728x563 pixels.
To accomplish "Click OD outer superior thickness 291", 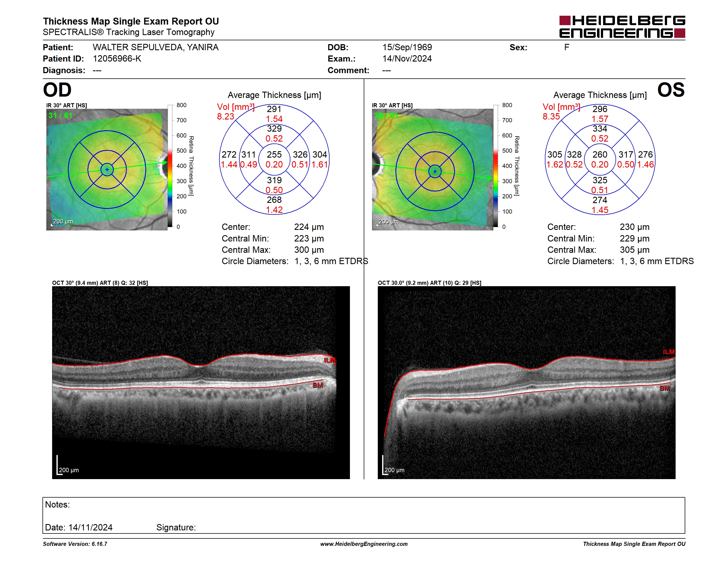I will 274,109.
